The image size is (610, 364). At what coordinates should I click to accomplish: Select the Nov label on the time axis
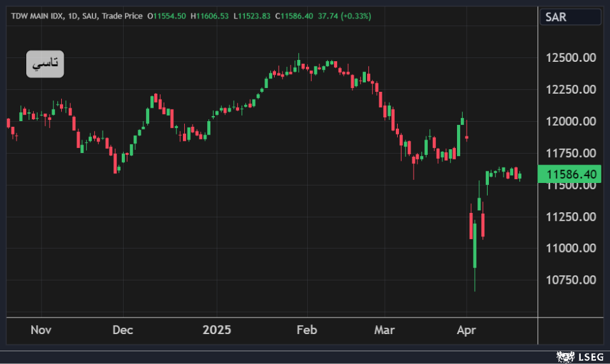[x=41, y=330]
